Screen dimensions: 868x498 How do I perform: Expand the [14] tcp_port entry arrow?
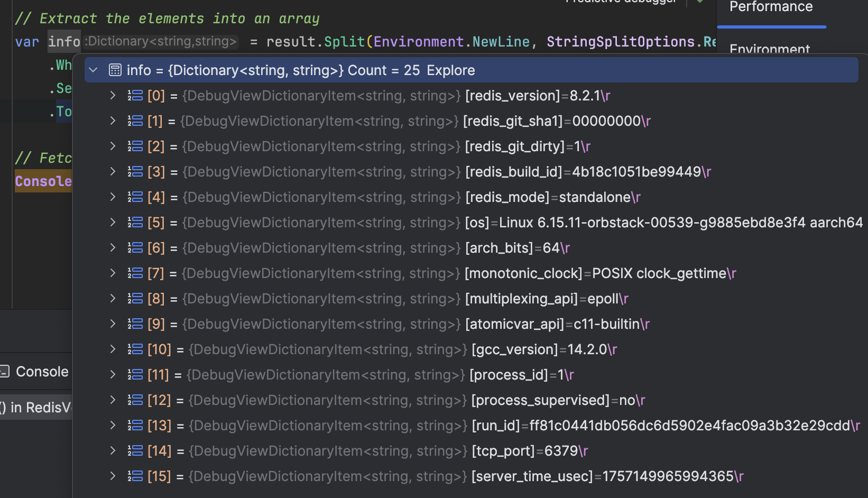113,451
